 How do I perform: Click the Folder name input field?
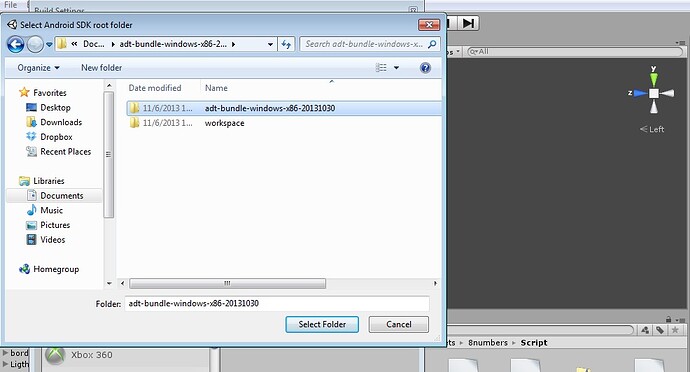[x=277, y=303]
